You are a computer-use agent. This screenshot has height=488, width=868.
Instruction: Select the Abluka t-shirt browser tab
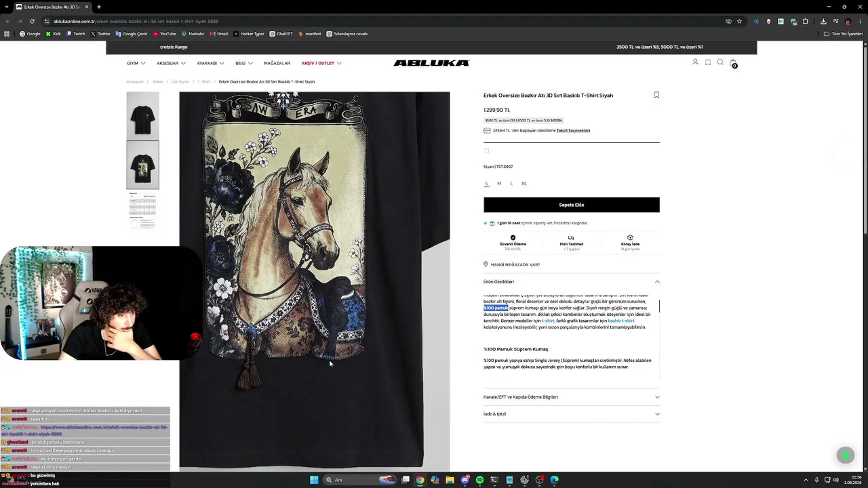[53, 7]
